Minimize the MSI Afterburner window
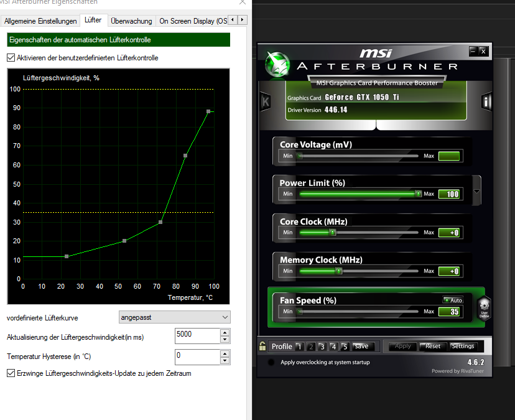The width and height of the screenshot is (515, 420). (x=473, y=51)
